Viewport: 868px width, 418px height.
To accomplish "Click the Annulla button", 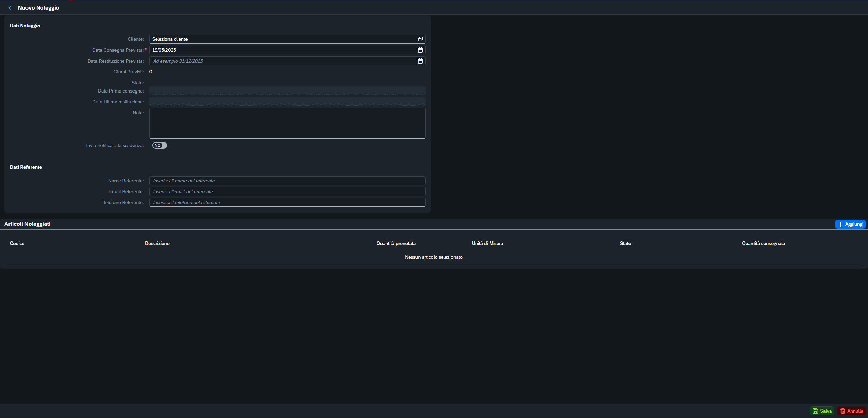I will point(851,411).
